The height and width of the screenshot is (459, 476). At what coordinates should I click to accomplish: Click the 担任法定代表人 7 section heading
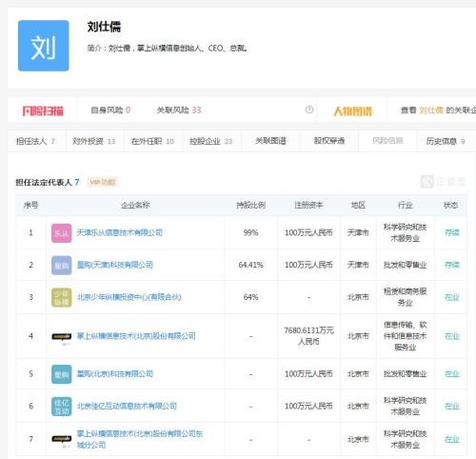coord(48,182)
